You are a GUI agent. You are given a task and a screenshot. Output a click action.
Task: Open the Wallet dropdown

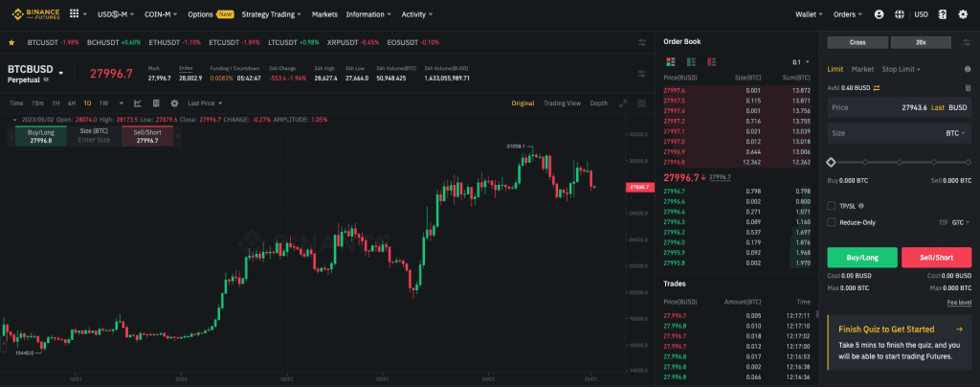click(810, 13)
